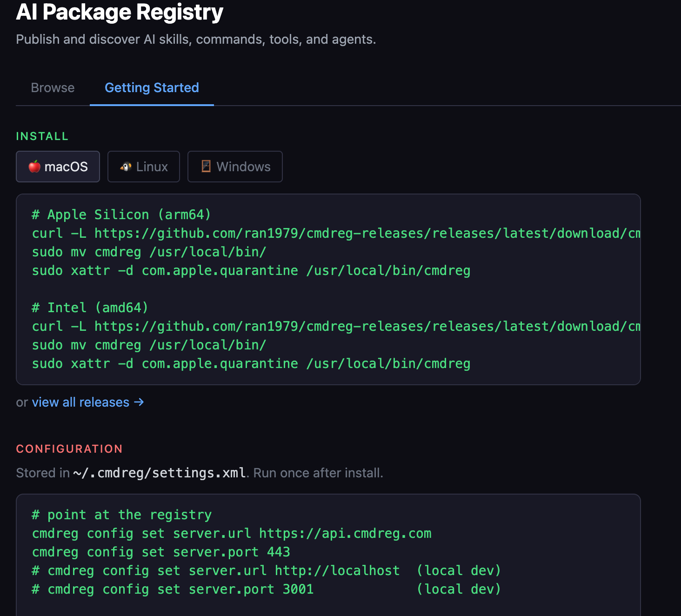Switch to the Browse tab
Image resolution: width=681 pixels, height=616 pixels.
click(x=53, y=88)
